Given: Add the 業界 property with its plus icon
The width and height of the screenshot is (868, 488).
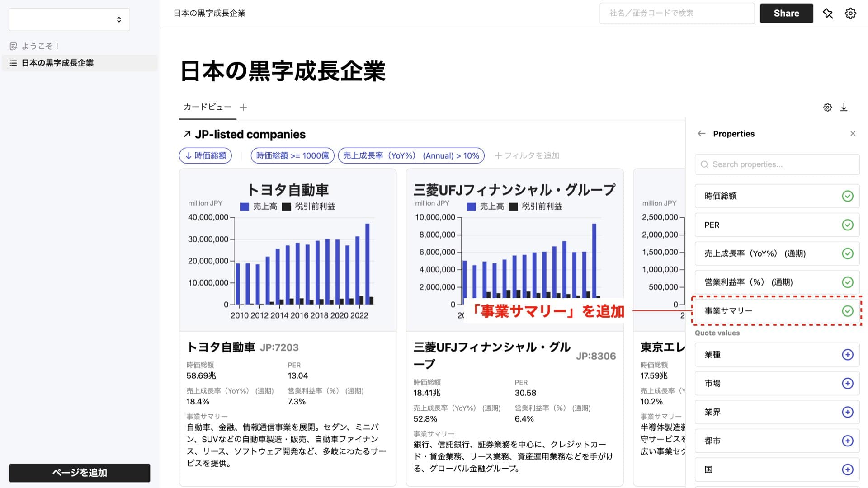Looking at the screenshot, I should tap(848, 412).
